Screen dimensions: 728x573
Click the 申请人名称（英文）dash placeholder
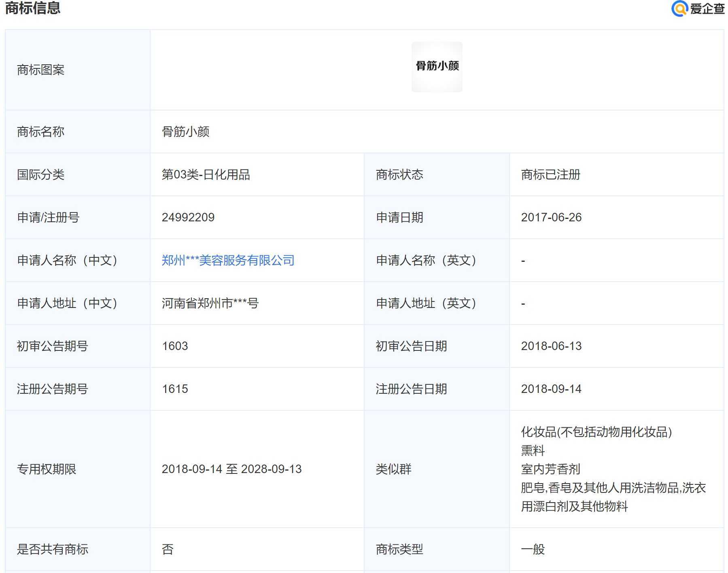point(522,261)
